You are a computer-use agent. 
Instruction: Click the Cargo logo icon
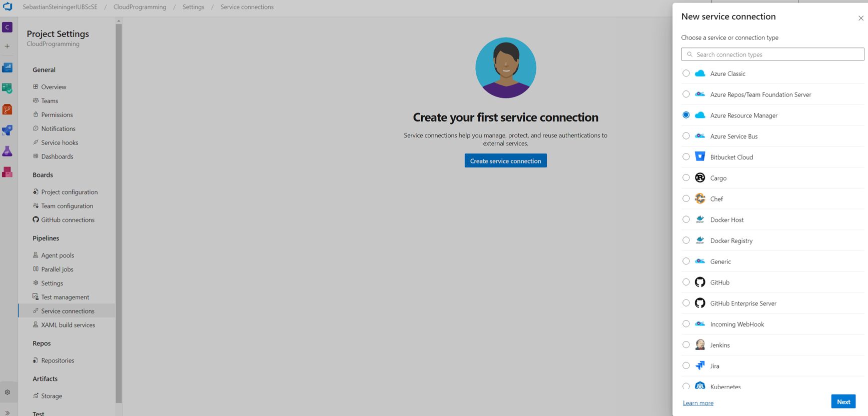[700, 177]
